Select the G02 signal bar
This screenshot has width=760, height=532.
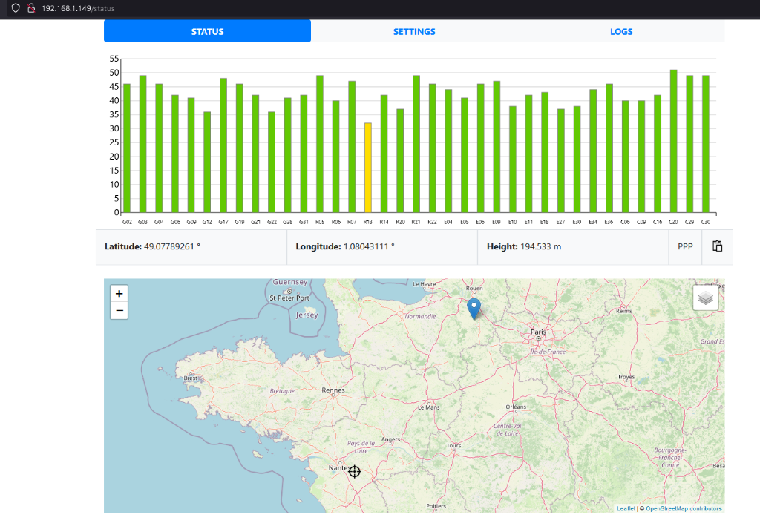tap(127, 148)
